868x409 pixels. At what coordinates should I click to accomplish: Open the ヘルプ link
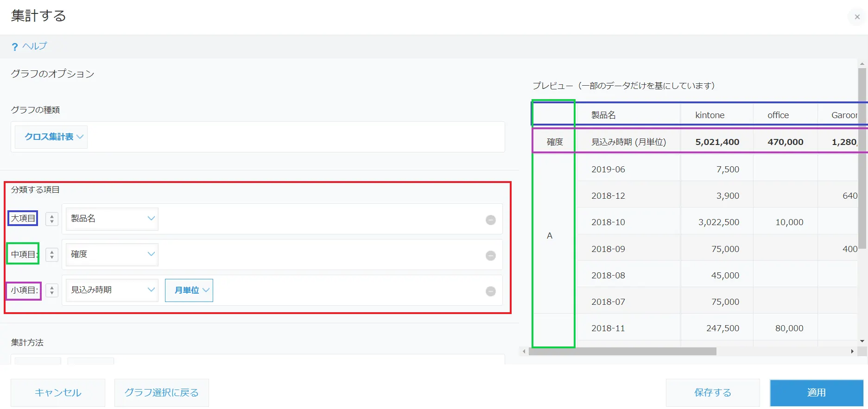[35, 46]
